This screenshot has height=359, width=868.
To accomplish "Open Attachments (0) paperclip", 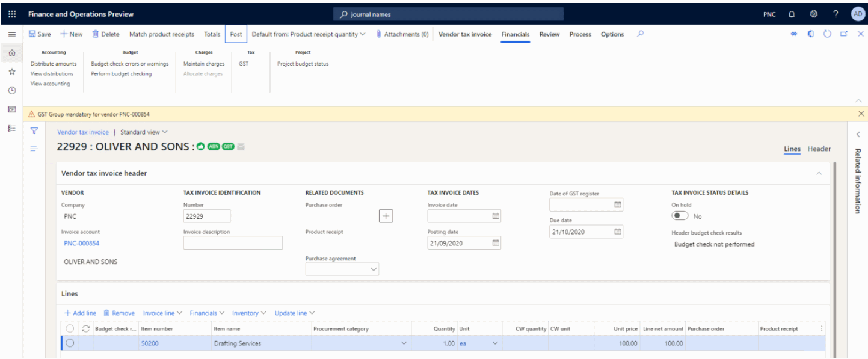I will (402, 34).
